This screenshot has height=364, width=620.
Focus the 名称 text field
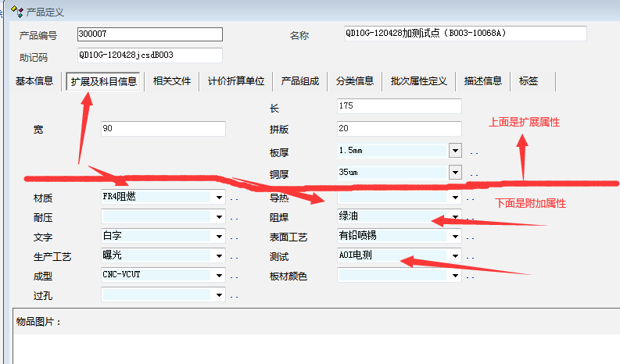coord(464,34)
